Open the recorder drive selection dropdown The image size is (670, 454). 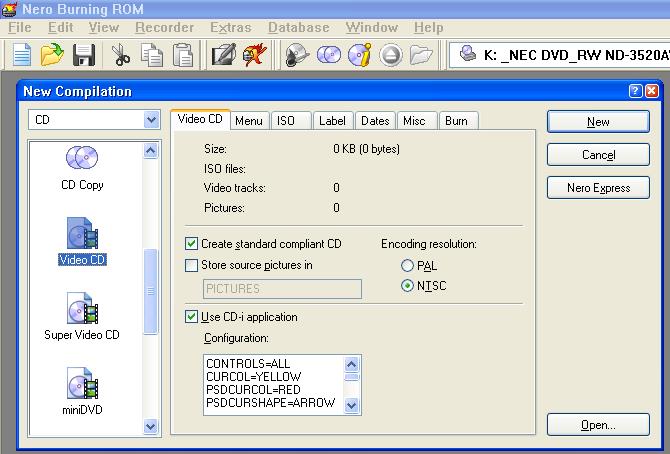click(560, 55)
